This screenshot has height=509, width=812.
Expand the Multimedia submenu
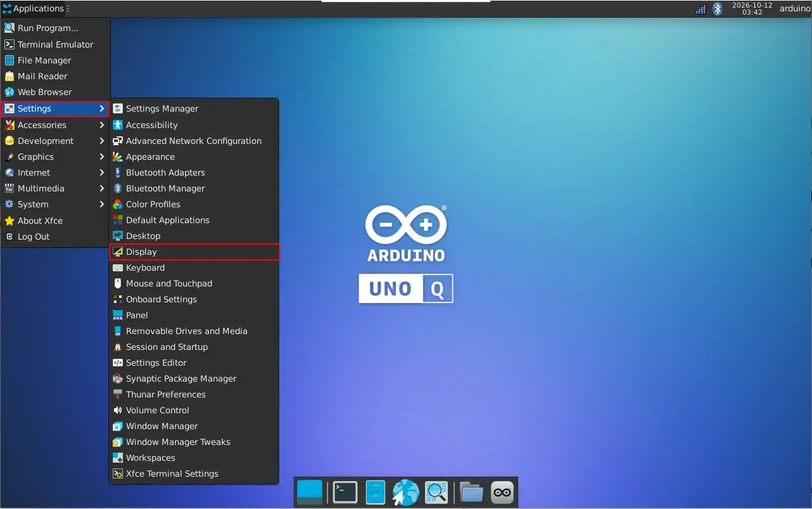coord(55,188)
